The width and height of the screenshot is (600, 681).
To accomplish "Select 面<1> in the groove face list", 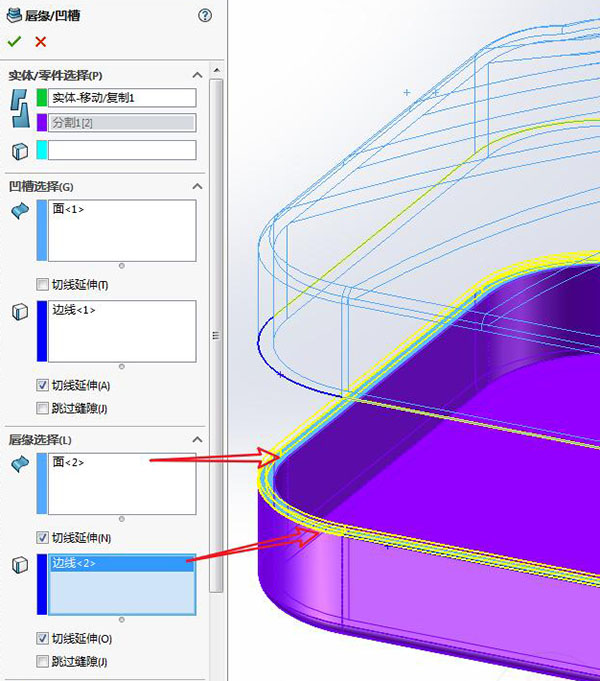I will pyautogui.click(x=68, y=209).
